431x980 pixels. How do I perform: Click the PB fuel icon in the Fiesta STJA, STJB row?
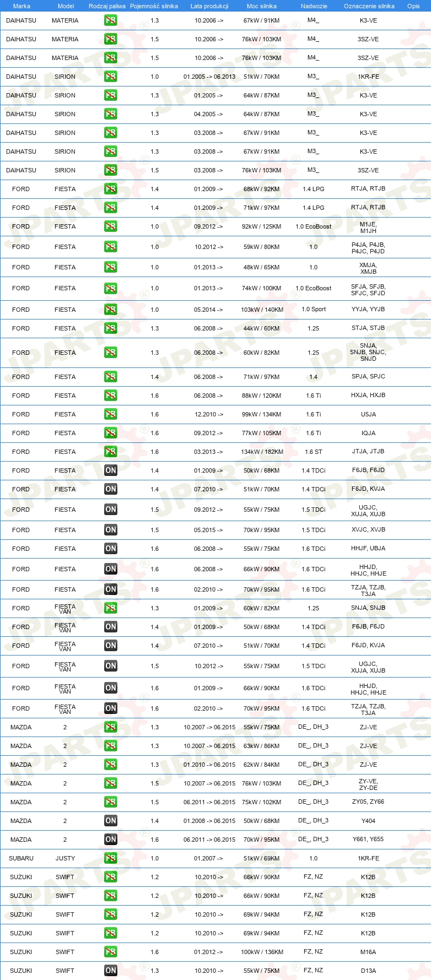(x=110, y=328)
